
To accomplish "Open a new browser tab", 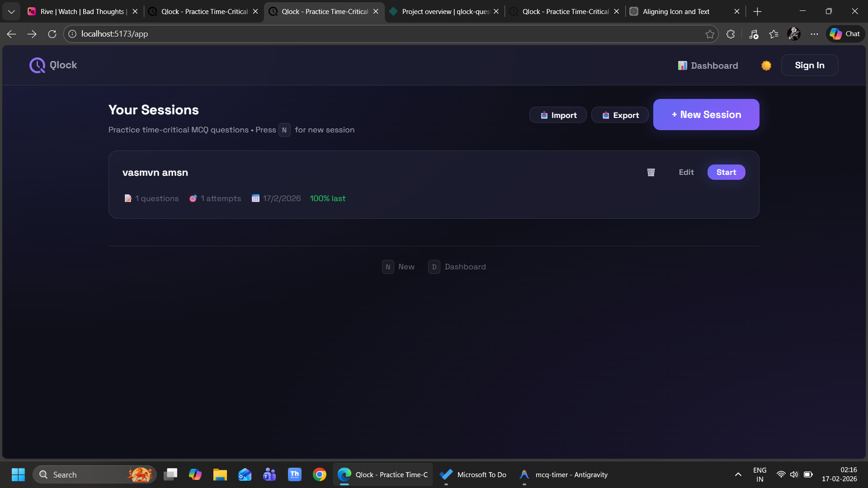I will click(757, 12).
